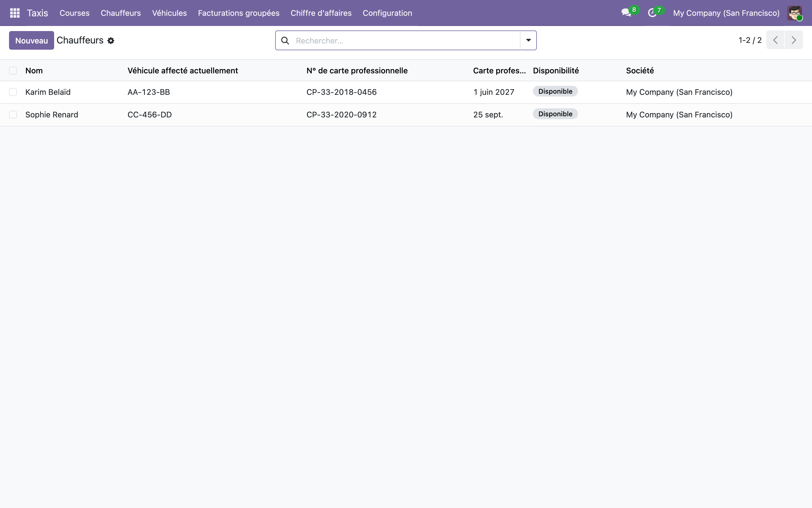Click card number CP-33-2018-0456
Screen dimensions: 812x508
pyautogui.click(x=342, y=92)
